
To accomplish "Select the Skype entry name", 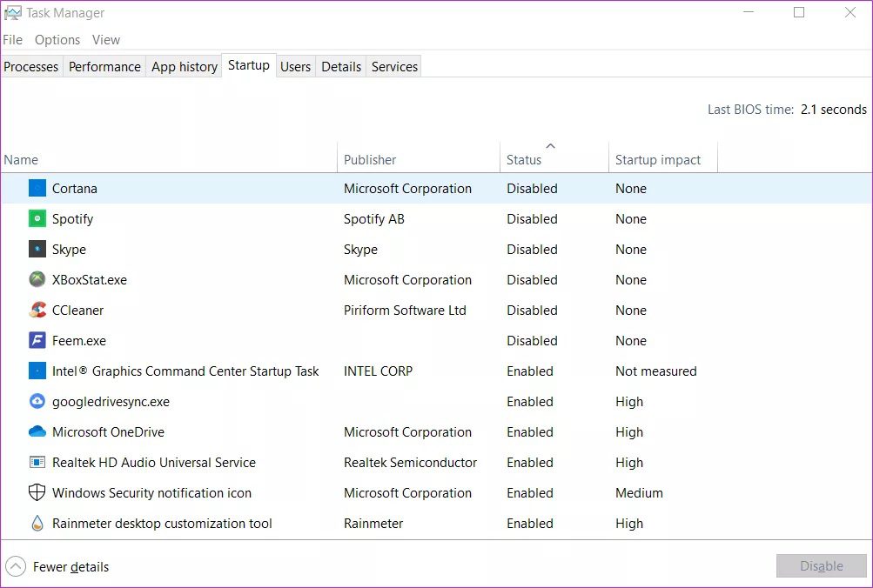I will pos(69,250).
